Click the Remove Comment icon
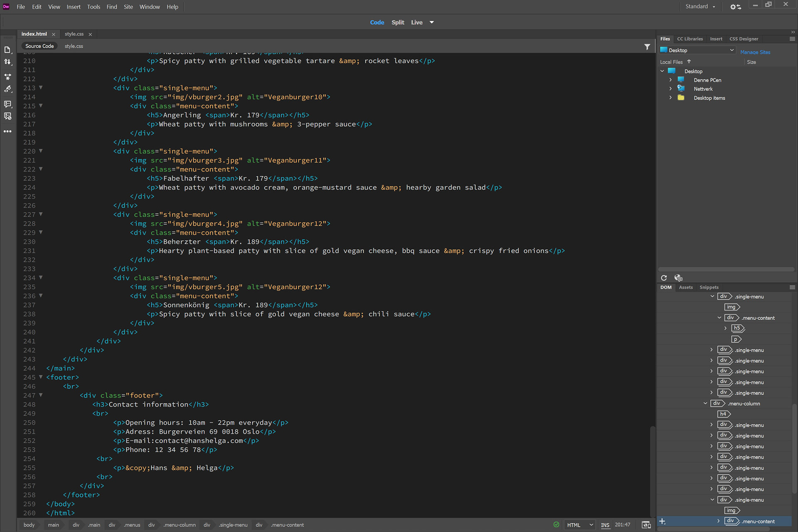798x532 pixels. (x=7, y=116)
